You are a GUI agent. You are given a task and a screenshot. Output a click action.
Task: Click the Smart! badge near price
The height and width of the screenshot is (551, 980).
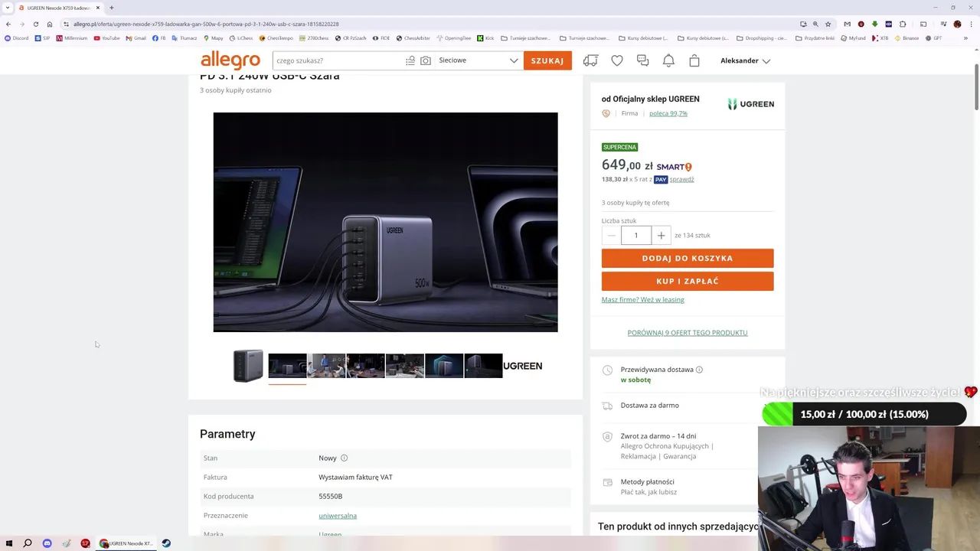[674, 167]
